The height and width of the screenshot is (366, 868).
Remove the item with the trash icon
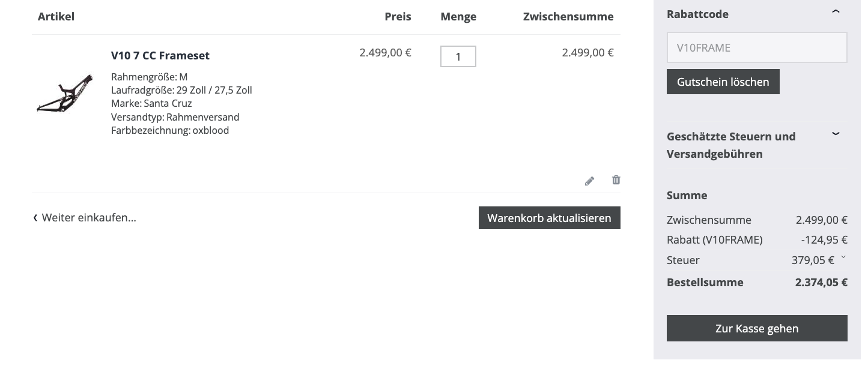tap(616, 180)
